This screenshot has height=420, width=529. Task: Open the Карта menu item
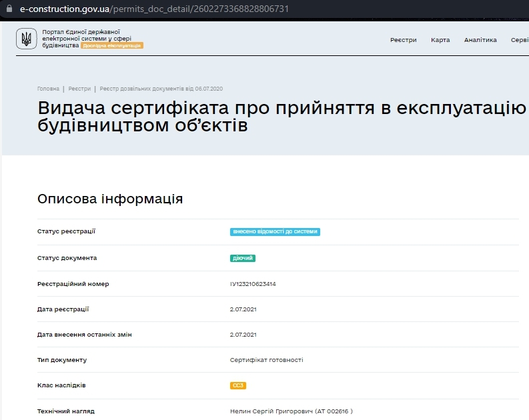pyautogui.click(x=440, y=40)
